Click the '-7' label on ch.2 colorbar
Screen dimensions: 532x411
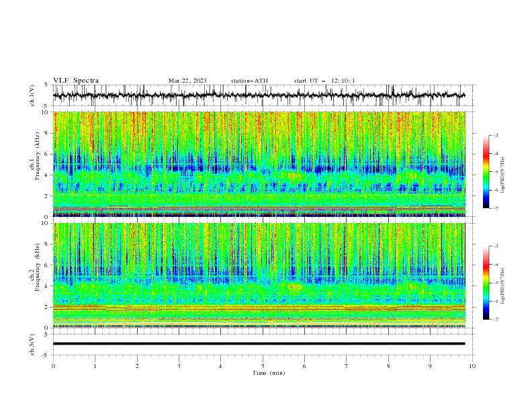[x=495, y=320]
